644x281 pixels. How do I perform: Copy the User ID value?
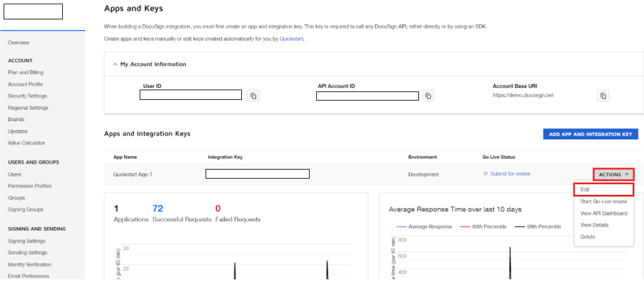click(253, 96)
